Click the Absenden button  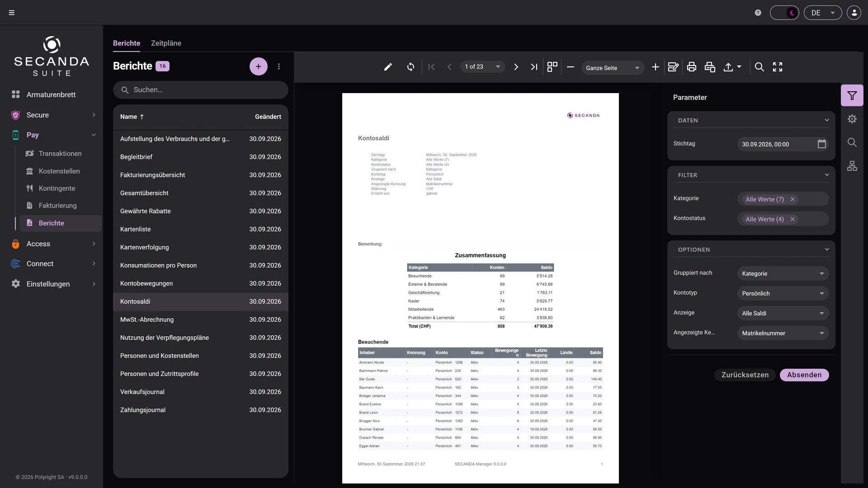[804, 375]
